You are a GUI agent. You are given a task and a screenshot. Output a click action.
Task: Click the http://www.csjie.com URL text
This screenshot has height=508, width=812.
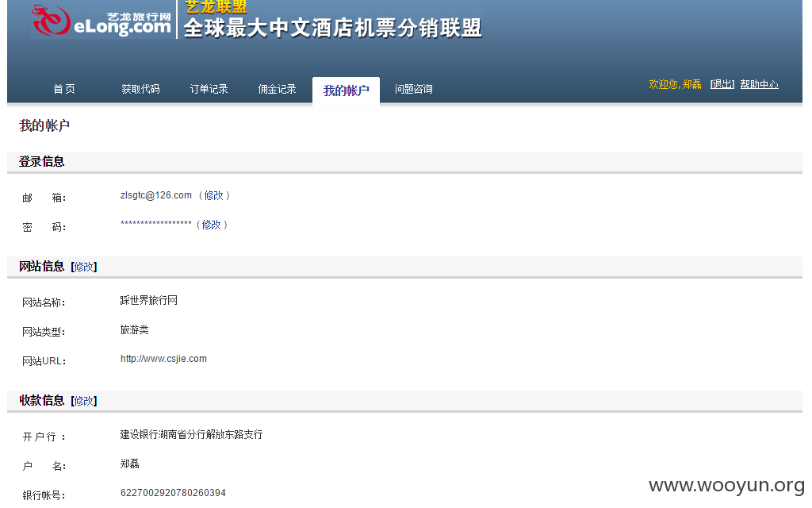[x=163, y=359]
